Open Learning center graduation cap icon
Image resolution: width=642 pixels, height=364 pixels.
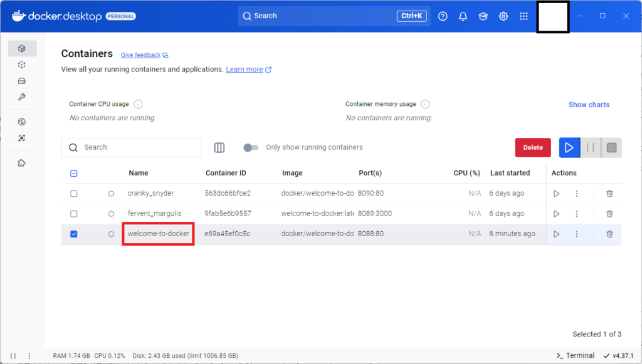[483, 16]
